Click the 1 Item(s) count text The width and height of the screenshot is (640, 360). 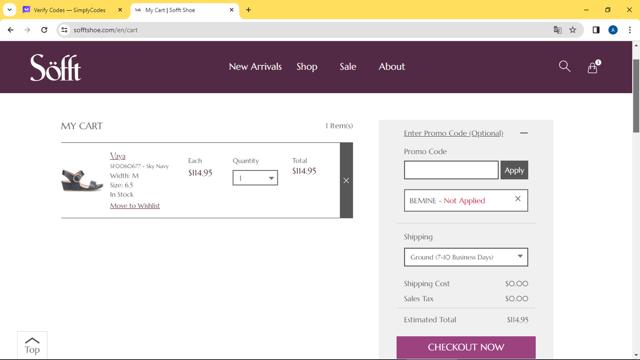tap(339, 126)
